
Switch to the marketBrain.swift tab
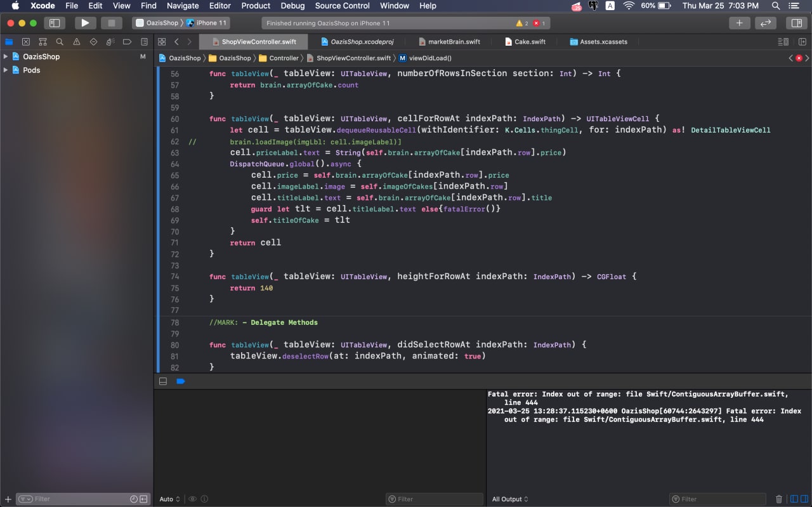(454, 42)
